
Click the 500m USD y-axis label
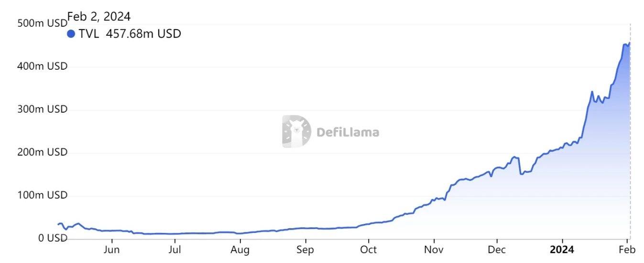coord(43,23)
